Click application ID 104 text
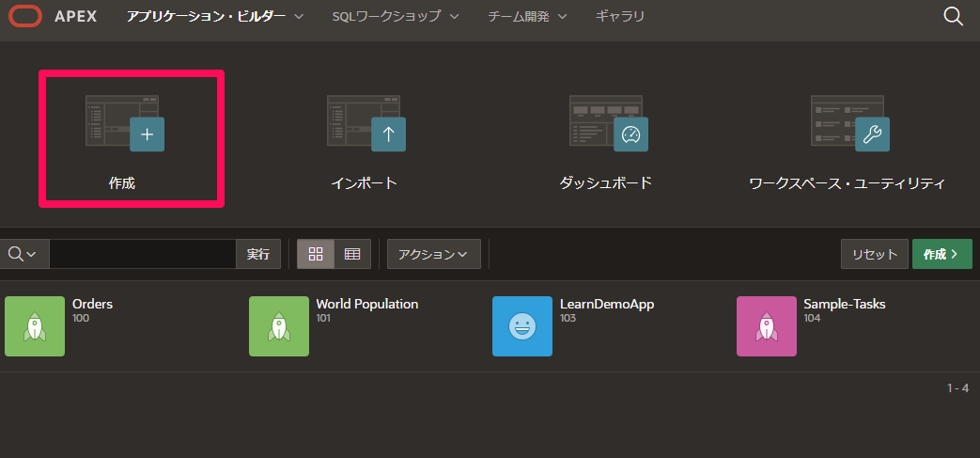Viewport: 980px width, 458px height. [x=812, y=319]
